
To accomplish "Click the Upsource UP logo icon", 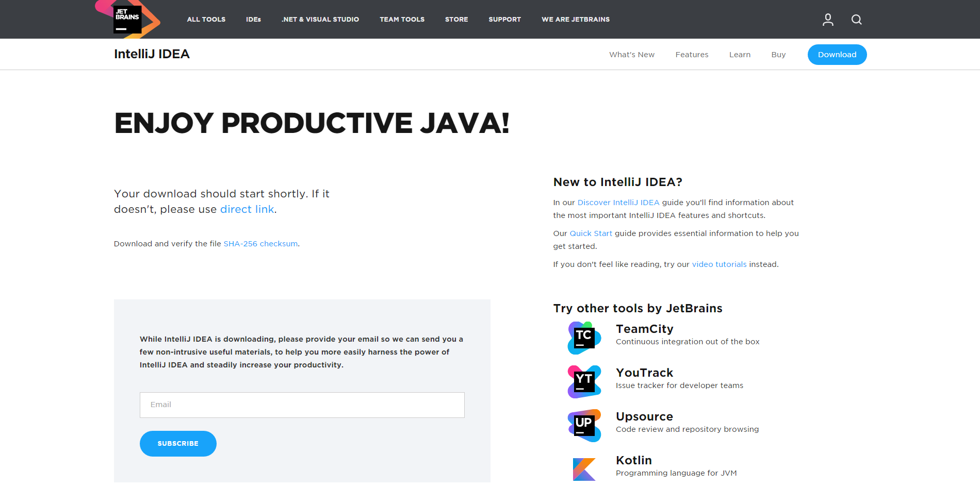I will pyautogui.click(x=584, y=426).
